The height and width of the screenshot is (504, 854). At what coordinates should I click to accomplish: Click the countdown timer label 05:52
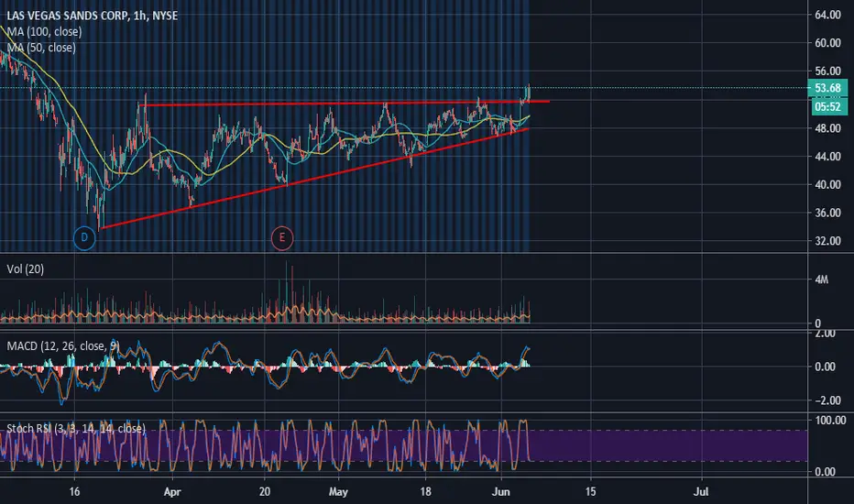827,107
